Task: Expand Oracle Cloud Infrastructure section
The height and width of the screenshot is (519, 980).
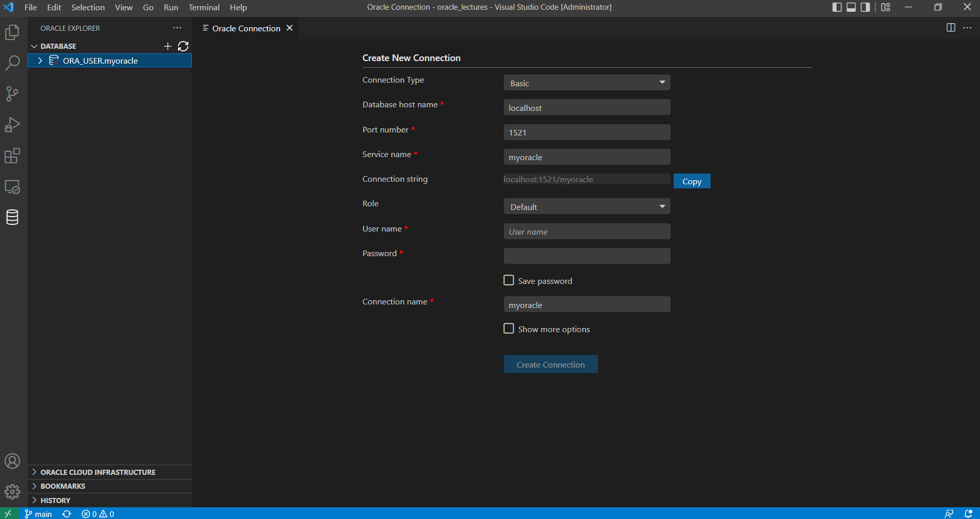Action: (x=34, y=472)
